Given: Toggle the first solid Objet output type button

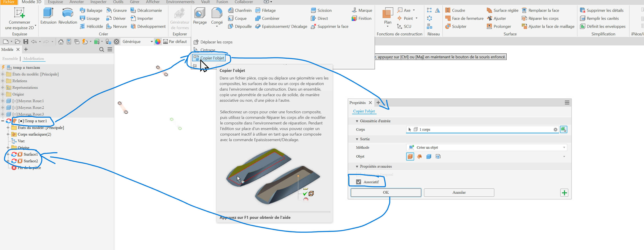Looking at the screenshot, I should [410, 157].
